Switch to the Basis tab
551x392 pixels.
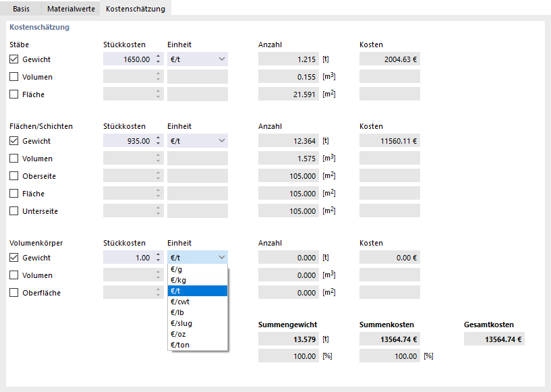point(21,9)
